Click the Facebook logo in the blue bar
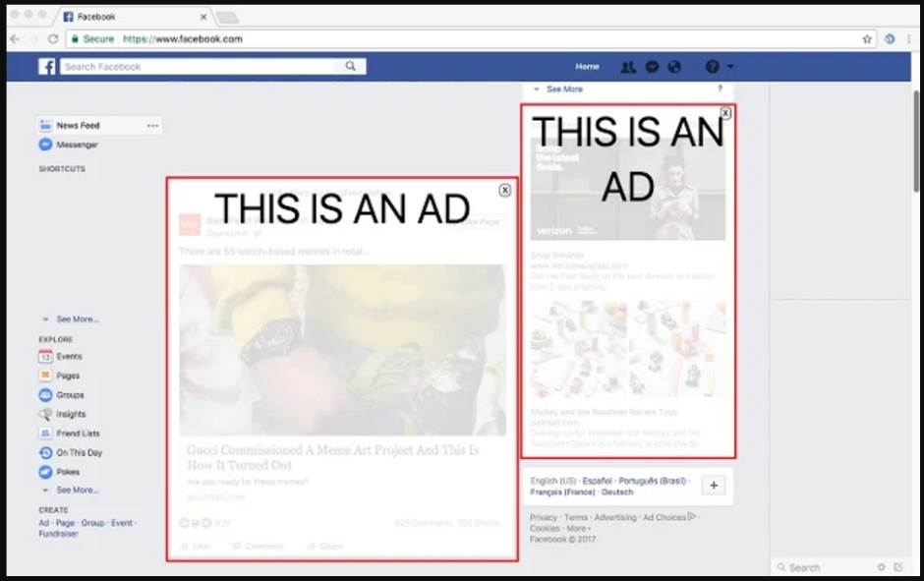This screenshot has height=581, width=924. 47,67
